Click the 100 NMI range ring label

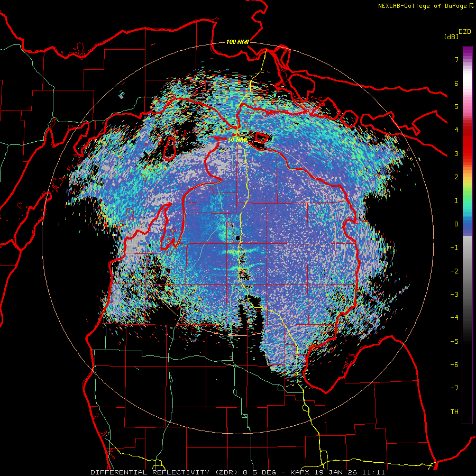(x=237, y=42)
